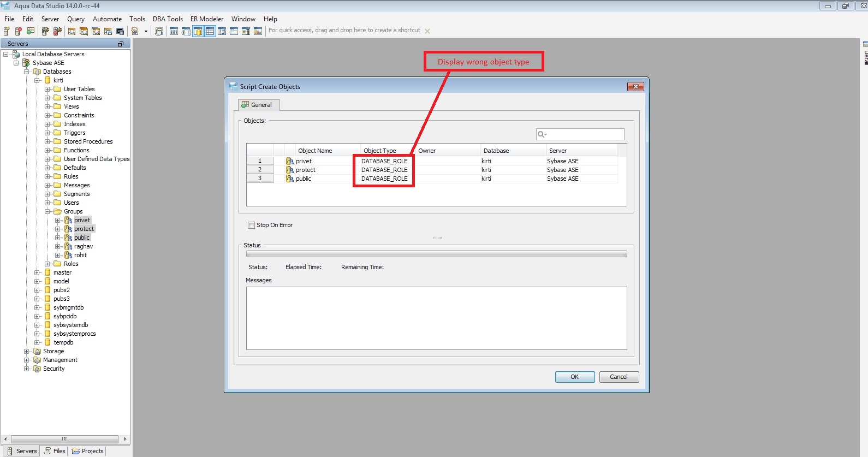Click the Objects search input field

(580, 134)
